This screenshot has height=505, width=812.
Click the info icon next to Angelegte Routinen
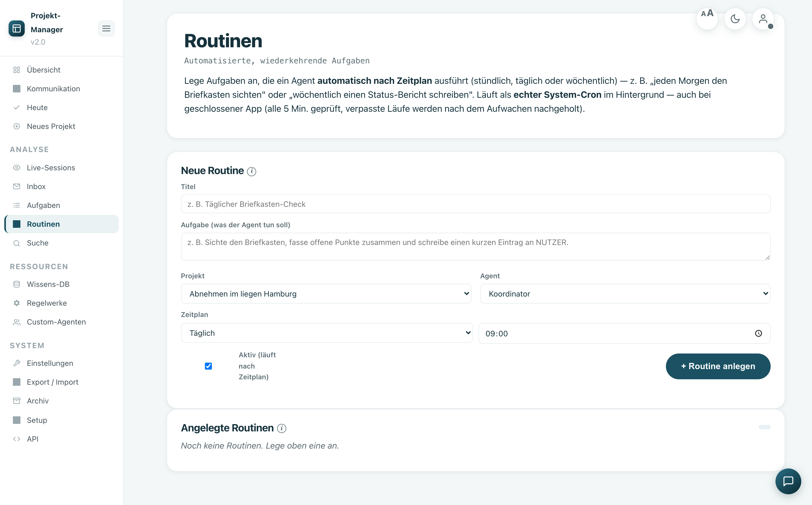coord(281,428)
